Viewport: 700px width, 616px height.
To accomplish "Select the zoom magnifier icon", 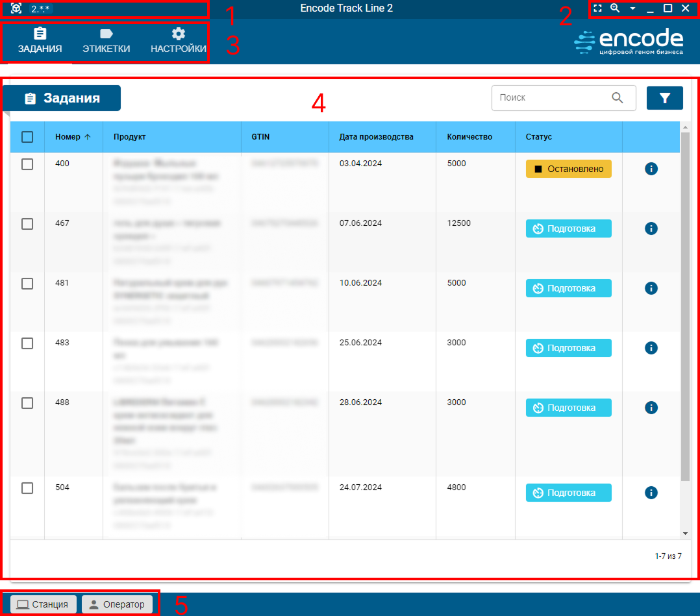I will pyautogui.click(x=614, y=8).
